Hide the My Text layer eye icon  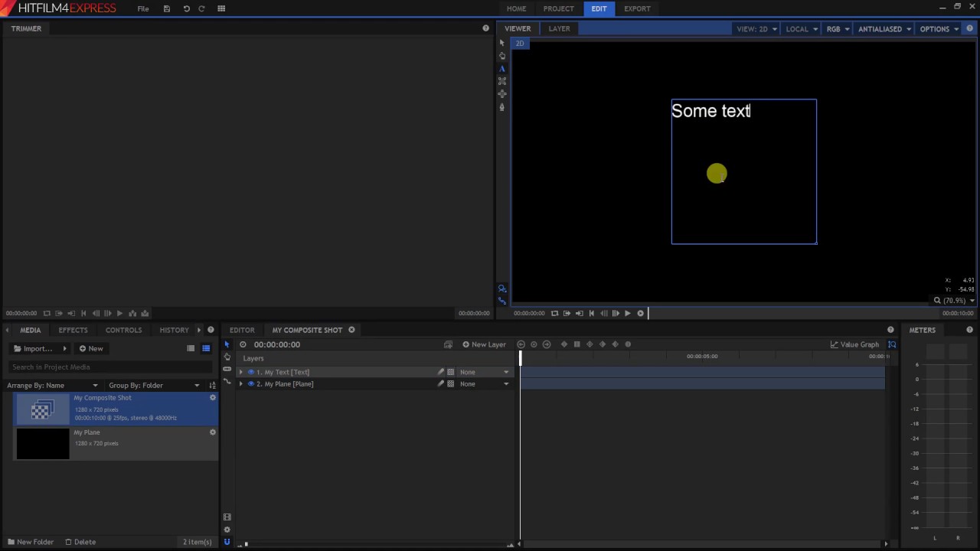[250, 372]
